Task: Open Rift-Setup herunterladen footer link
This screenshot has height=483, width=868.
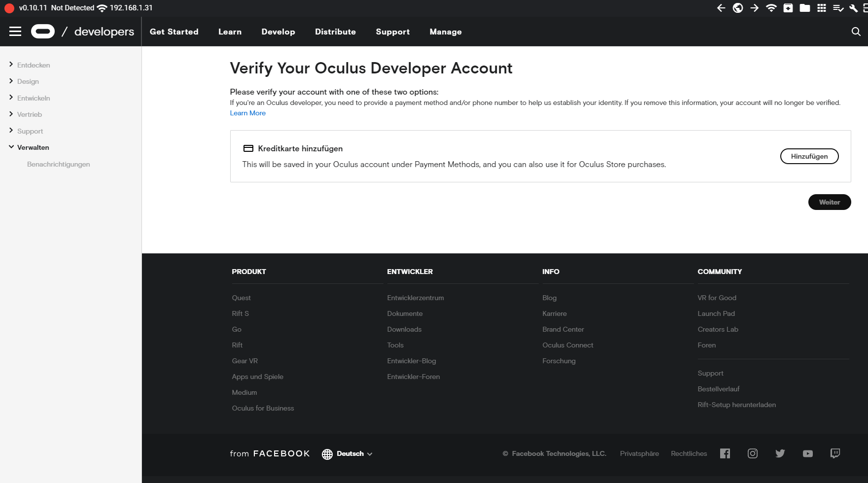Action: click(x=737, y=405)
